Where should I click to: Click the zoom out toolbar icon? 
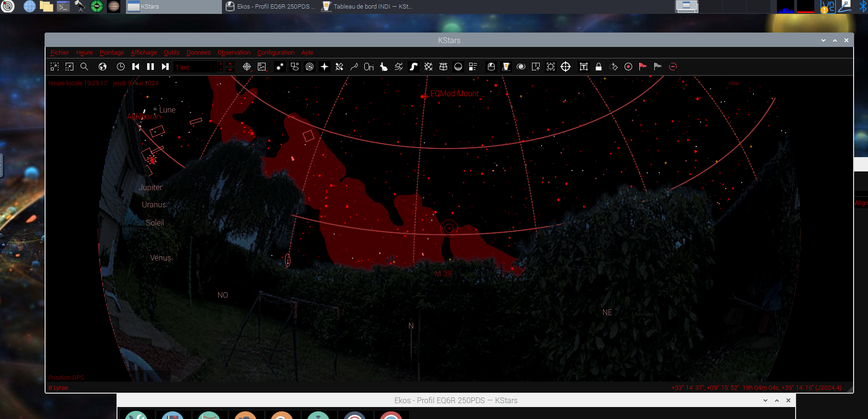[x=69, y=67]
